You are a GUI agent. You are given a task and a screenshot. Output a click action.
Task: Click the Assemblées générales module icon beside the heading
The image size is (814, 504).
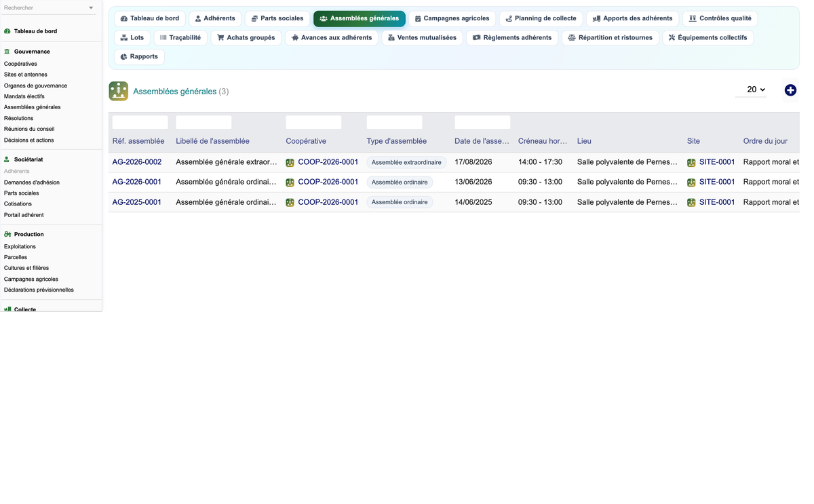(x=119, y=91)
